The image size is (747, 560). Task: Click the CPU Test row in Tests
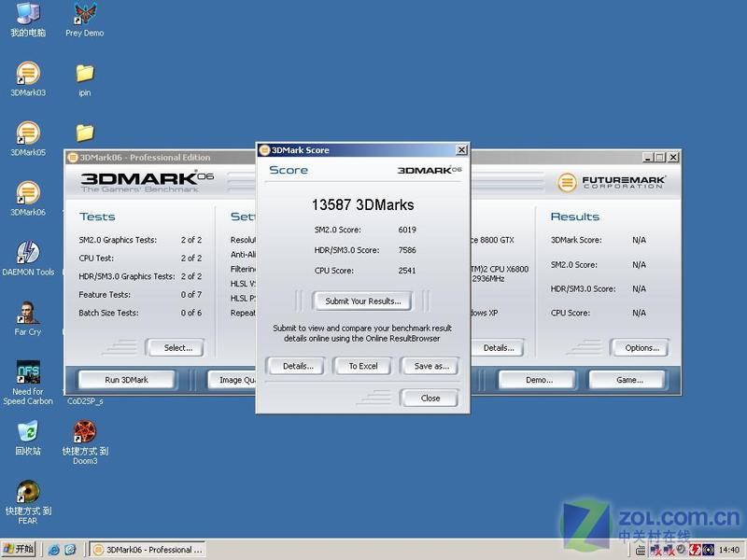point(141,259)
